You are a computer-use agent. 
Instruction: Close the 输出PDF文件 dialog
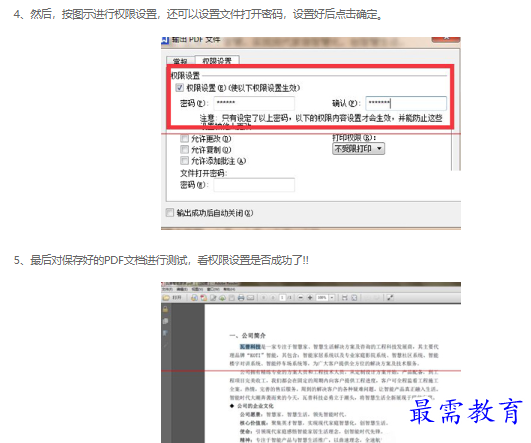pos(446,39)
